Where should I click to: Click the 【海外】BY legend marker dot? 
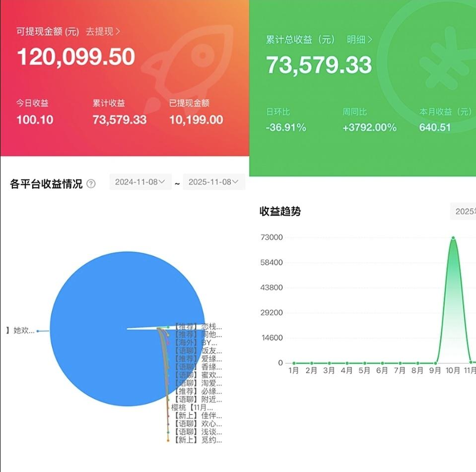[169, 343]
